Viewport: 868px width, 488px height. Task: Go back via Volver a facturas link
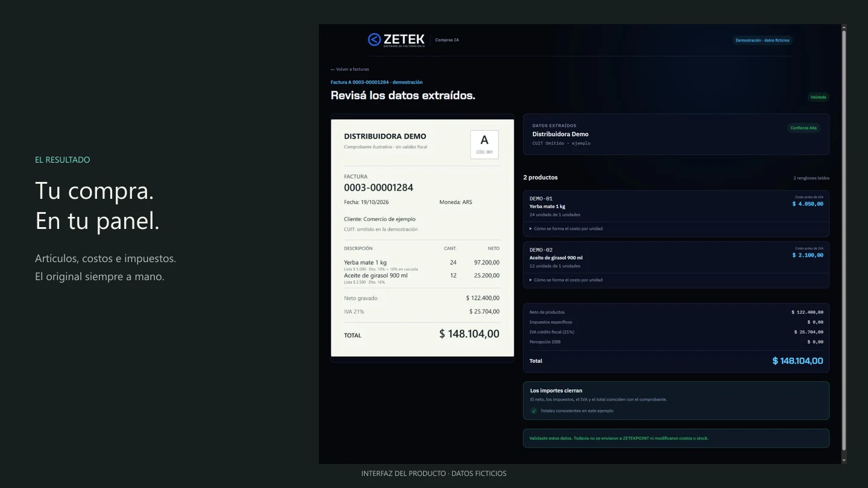[x=350, y=69]
